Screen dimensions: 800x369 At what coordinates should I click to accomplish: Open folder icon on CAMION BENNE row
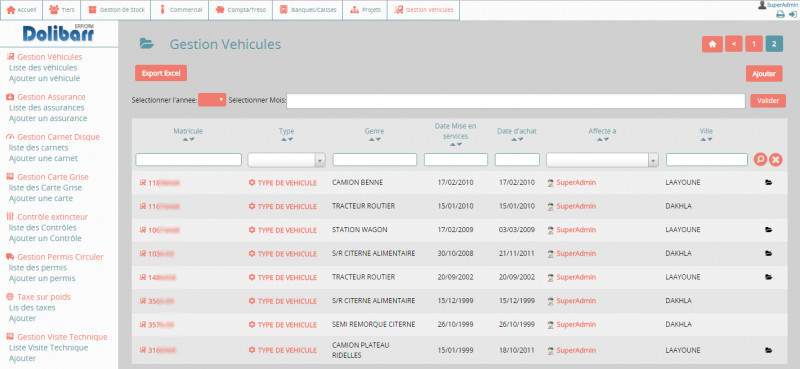click(768, 182)
